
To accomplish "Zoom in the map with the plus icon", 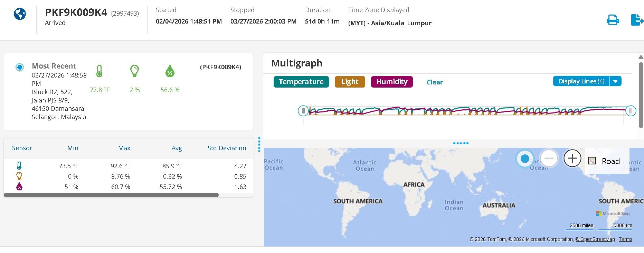I will point(572,159).
